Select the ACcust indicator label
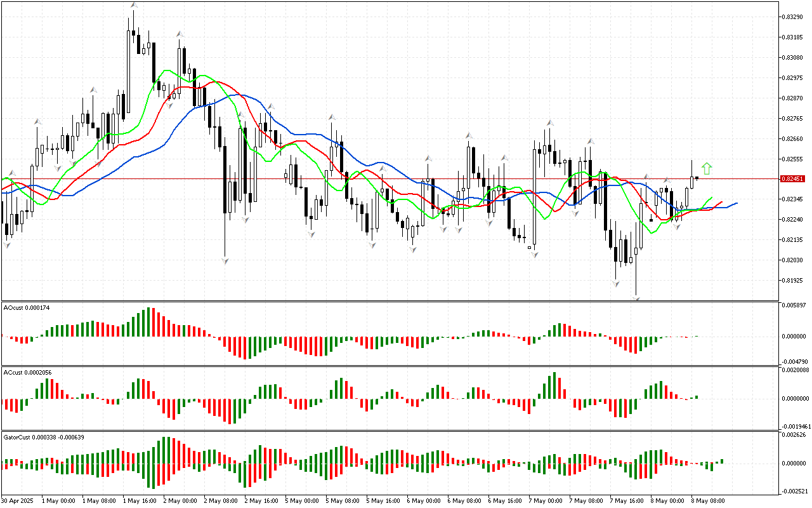Image resolution: width=812 pixels, height=508 pixels. pyautogui.click(x=28, y=372)
